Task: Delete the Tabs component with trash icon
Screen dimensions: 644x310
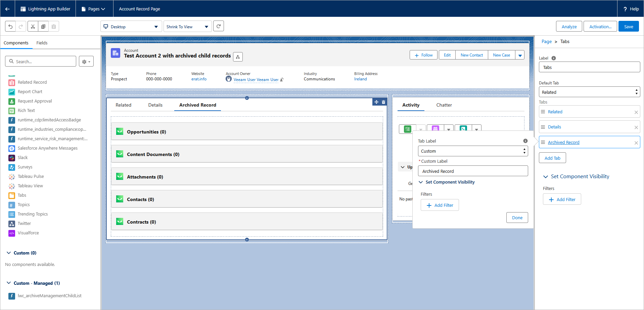Action: [383, 102]
